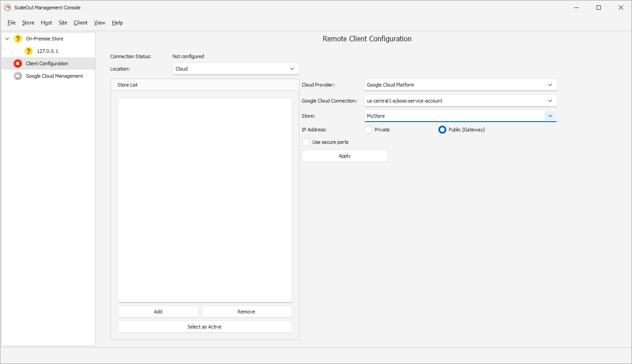
Task: Open the Store menu
Action: 28,23
